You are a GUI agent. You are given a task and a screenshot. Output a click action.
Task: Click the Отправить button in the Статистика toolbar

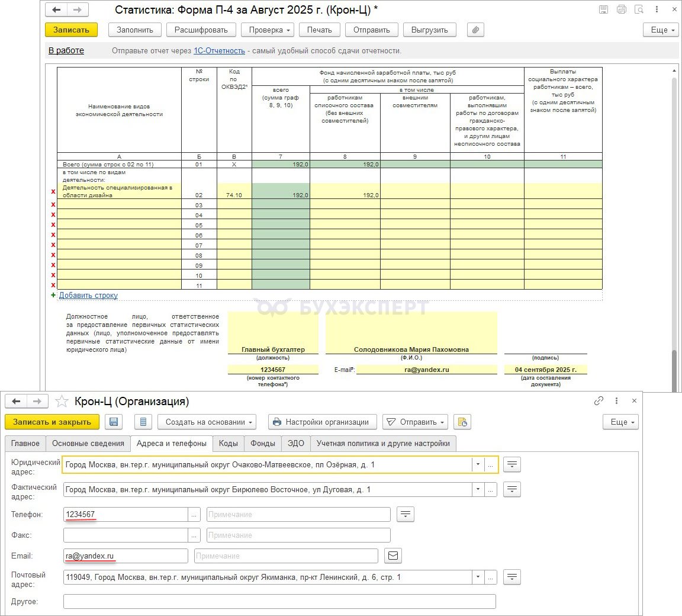tap(371, 30)
